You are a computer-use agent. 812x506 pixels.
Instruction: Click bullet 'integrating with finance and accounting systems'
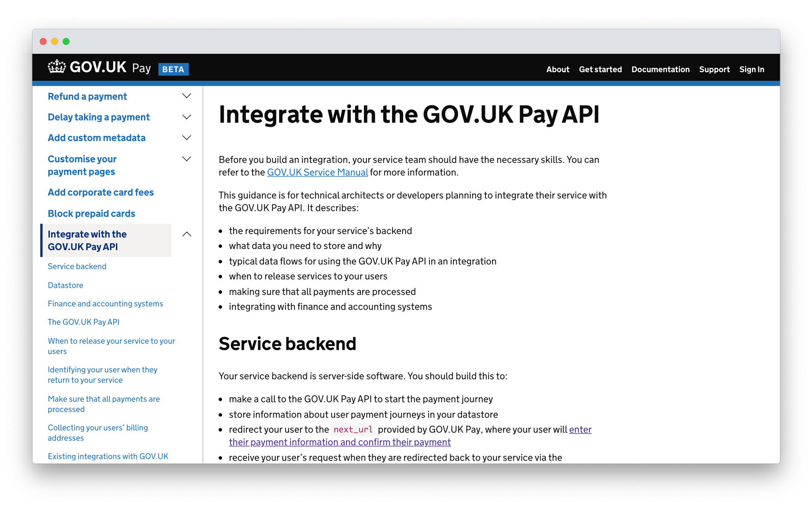coord(330,307)
